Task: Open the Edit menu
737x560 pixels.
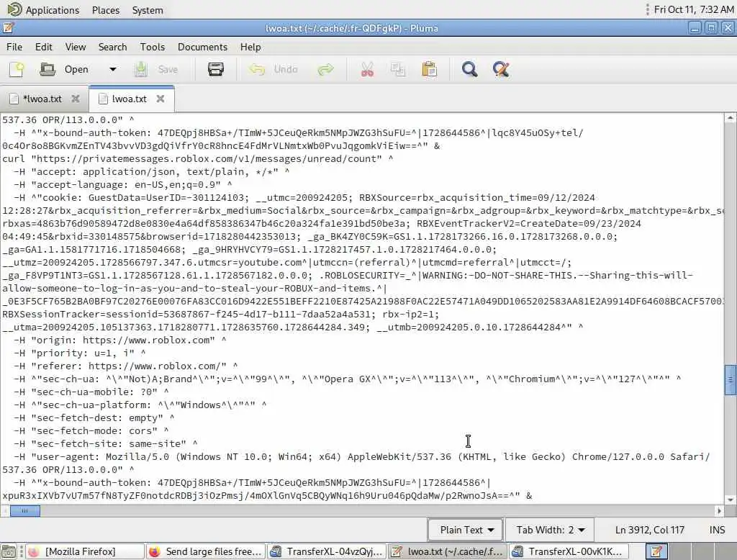Action: [44, 47]
